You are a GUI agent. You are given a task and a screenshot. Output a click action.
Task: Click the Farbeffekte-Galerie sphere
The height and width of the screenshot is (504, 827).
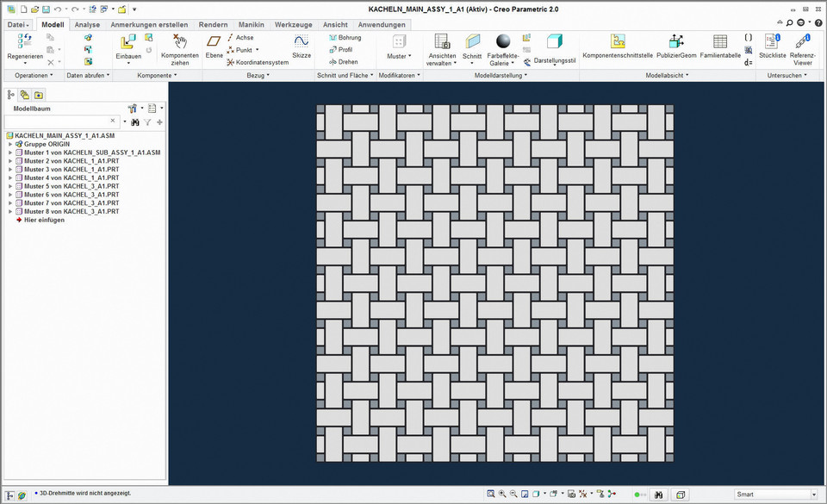point(503,41)
